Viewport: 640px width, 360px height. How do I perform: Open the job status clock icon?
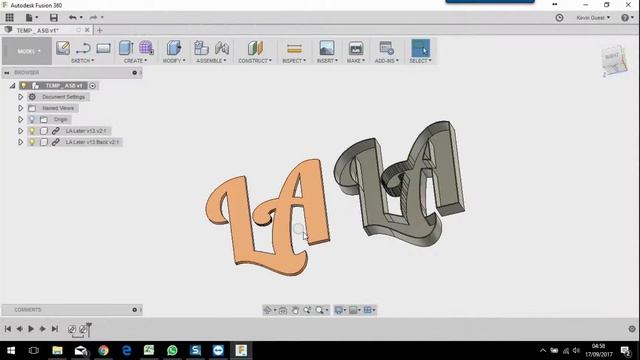559,18
